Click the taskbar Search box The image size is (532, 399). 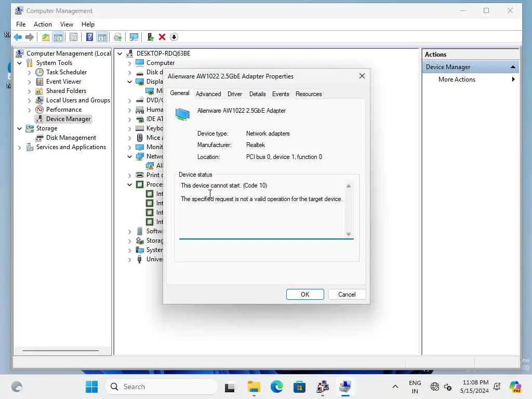[162, 387]
